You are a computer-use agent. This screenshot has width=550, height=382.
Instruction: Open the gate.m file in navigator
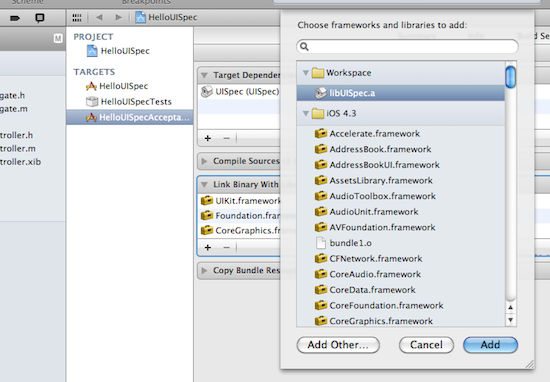click(x=14, y=109)
